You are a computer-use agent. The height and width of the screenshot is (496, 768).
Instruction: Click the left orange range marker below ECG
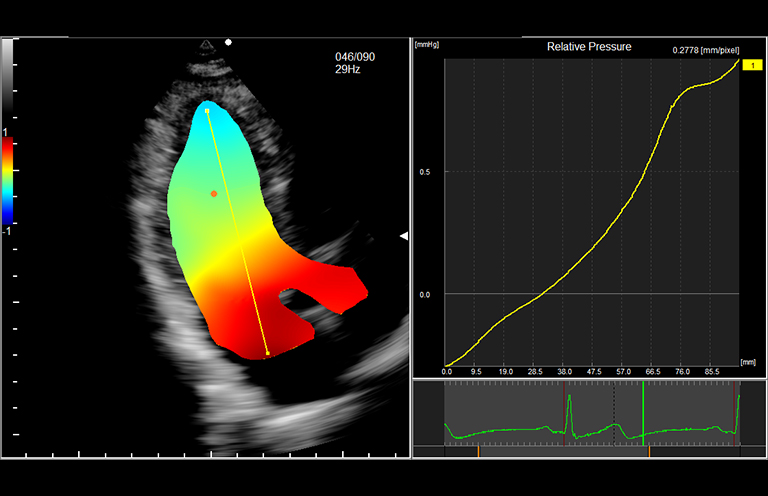(478, 452)
